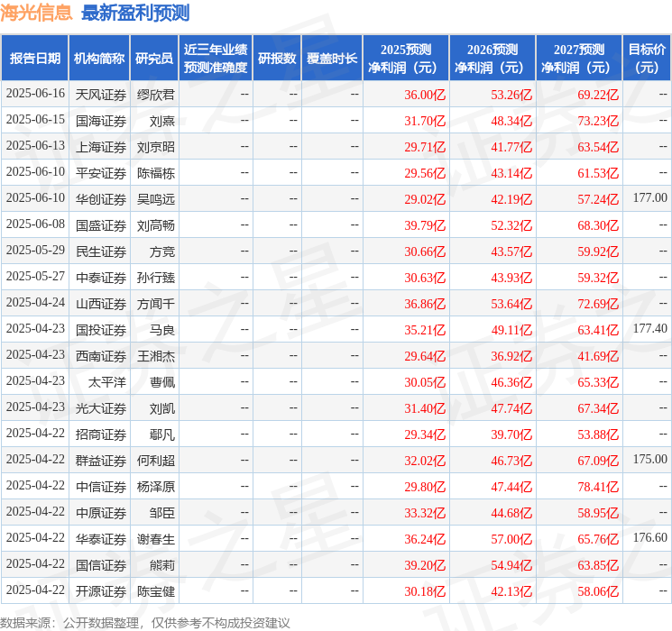Screen dimensions: 672x631
Task: Select the 报告日期 column header
Action: click(x=34, y=59)
